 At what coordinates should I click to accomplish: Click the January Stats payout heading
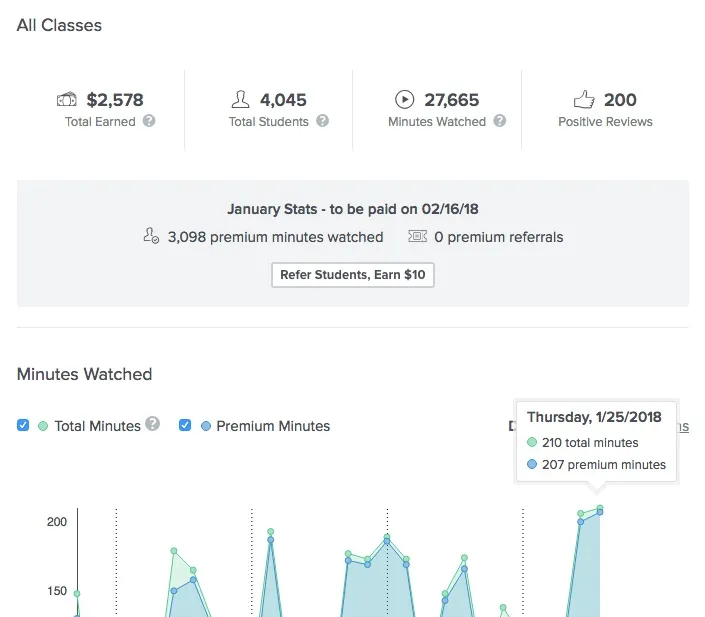(x=352, y=209)
